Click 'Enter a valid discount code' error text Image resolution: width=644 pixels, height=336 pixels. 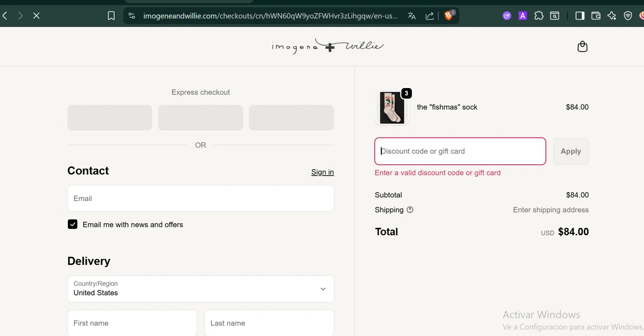point(437,173)
